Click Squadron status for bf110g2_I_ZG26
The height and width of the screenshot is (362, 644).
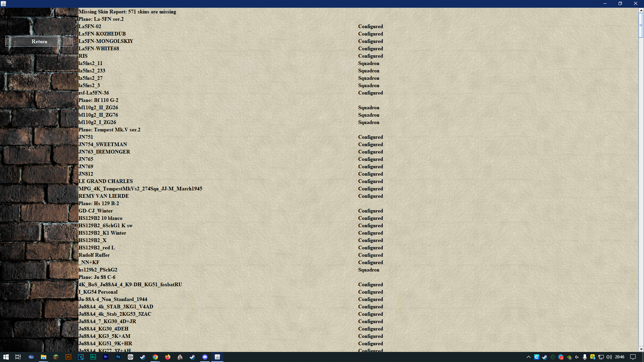[x=369, y=122]
